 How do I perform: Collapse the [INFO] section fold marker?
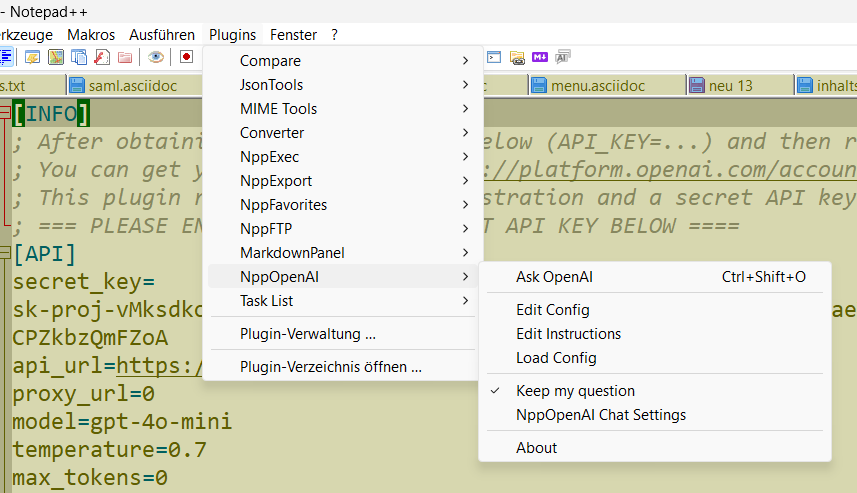tap(5, 113)
